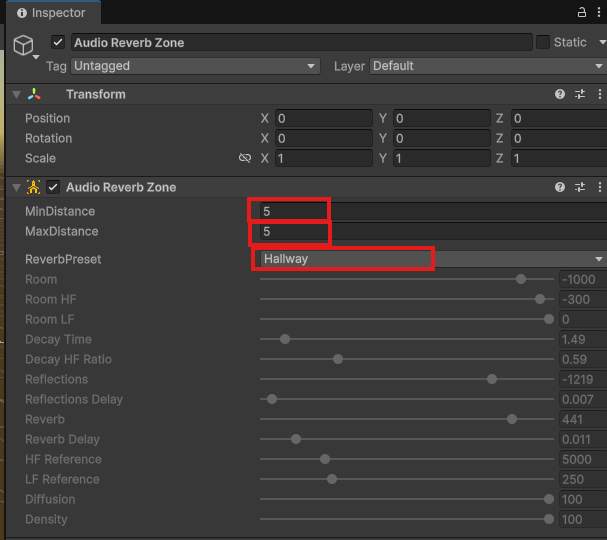Screen dimensions: 607x540
Task: Toggle constrained proportions link on Scale
Action: [x=245, y=159]
